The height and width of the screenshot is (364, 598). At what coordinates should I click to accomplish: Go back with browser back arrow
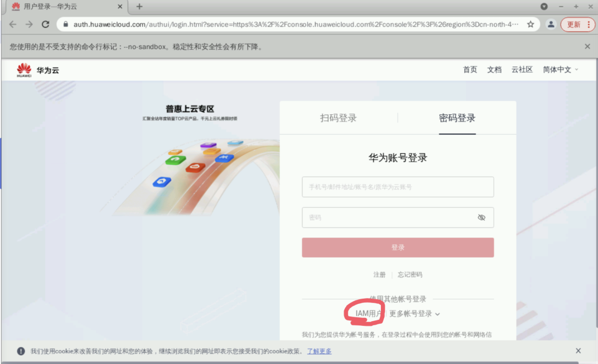pos(13,24)
